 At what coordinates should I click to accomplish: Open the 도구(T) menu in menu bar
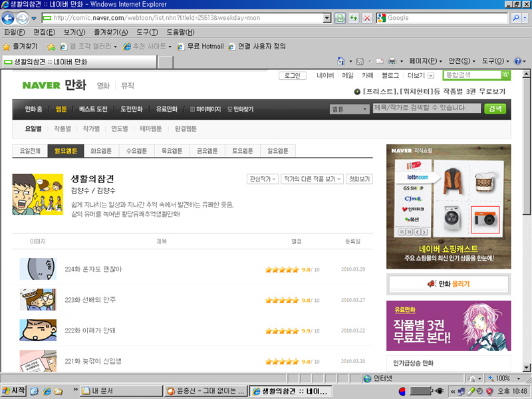click(x=147, y=33)
